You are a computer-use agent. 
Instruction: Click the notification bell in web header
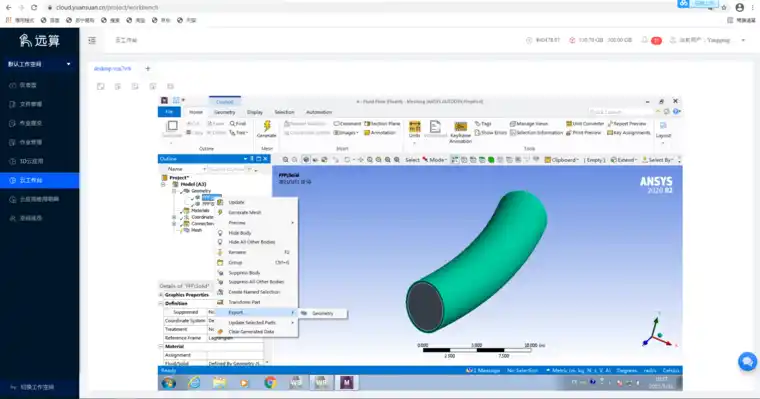(x=644, y=40)
